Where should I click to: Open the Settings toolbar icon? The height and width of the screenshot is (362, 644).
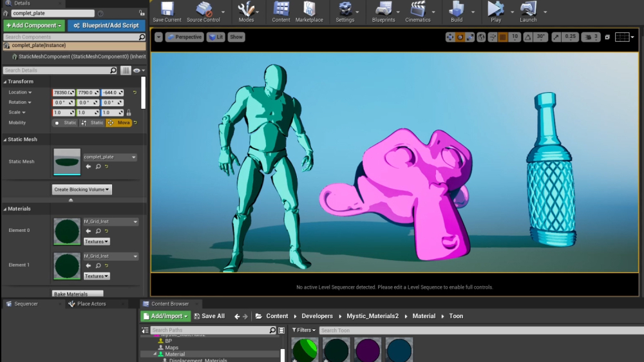tap(345, 12)
